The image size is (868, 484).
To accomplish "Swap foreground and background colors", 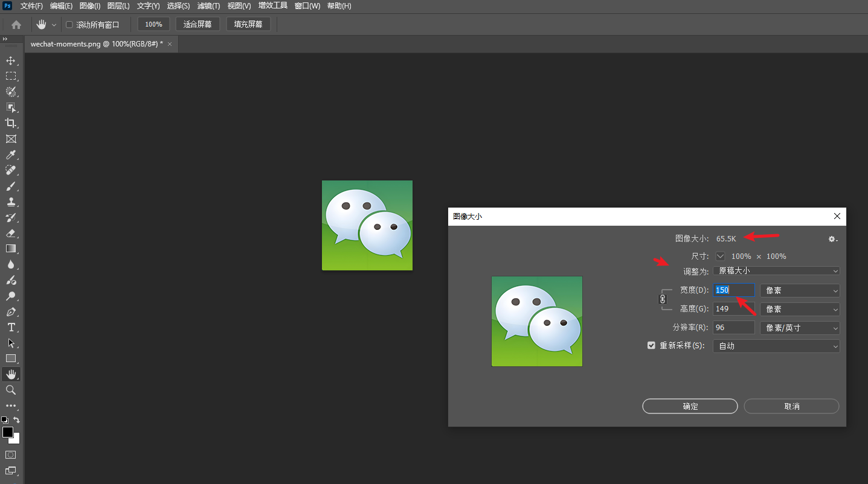I will tap(17, 420).
